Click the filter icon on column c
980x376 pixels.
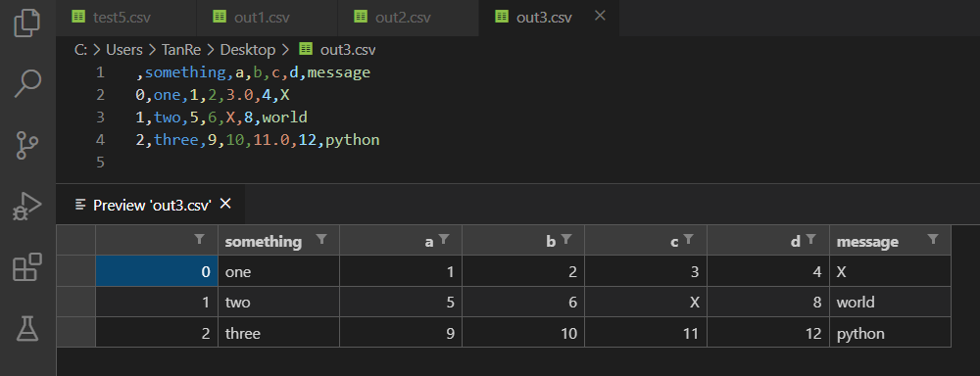tap(688, 239)
